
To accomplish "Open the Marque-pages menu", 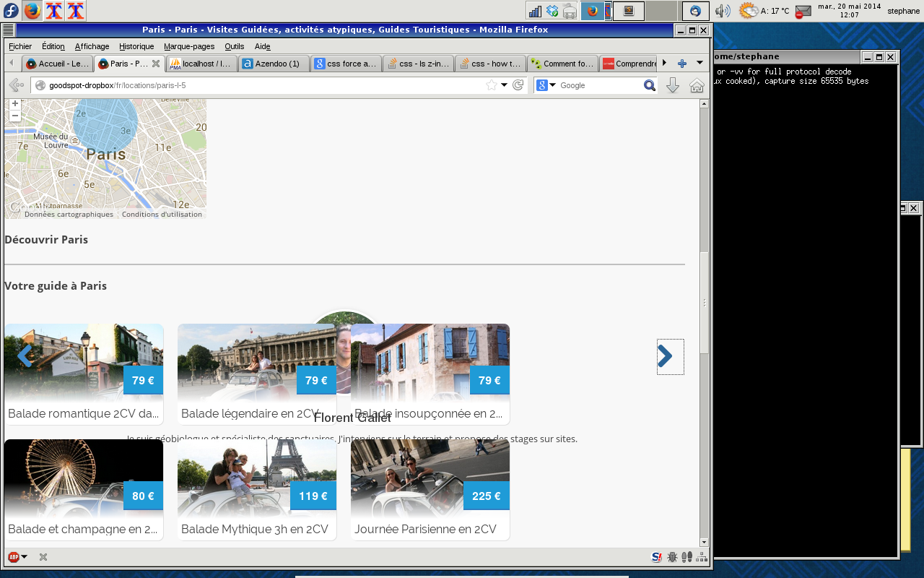I will point(189,46).
